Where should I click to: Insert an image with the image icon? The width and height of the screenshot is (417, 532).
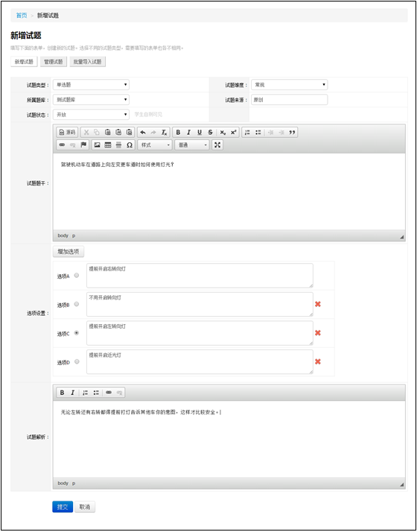(x=98, y=145)
